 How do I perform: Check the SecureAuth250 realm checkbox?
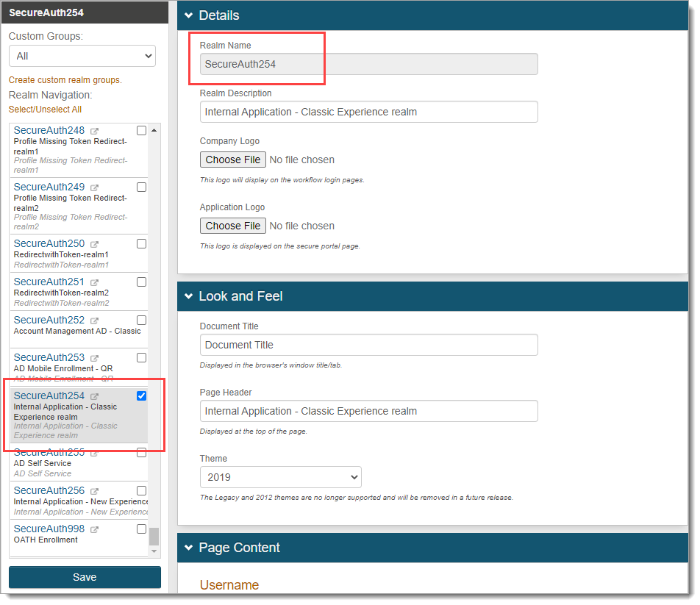[141, 243]
